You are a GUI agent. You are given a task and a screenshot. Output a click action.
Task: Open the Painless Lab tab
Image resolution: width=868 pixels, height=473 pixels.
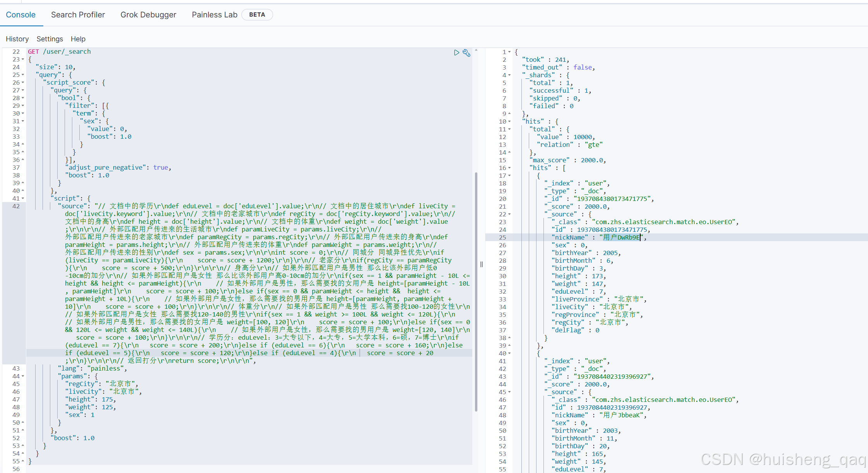click(x=214, y=15)
